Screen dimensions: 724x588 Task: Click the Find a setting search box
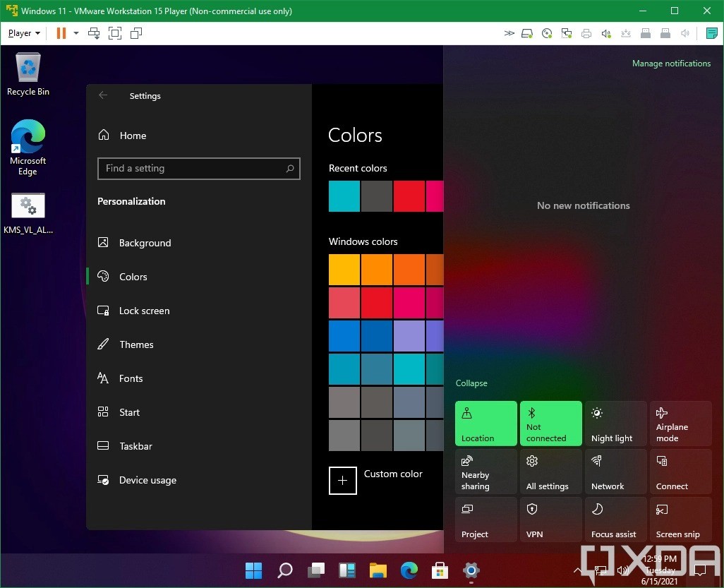coord(199,168)
